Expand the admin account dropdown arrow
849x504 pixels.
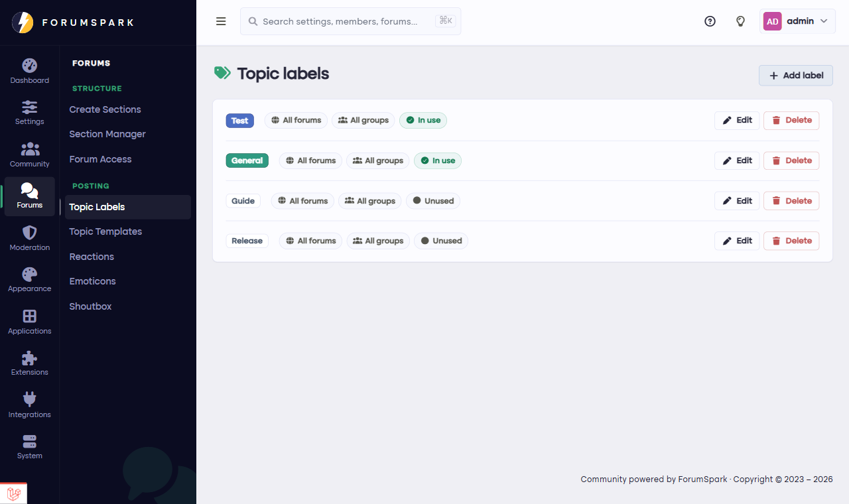824,21
